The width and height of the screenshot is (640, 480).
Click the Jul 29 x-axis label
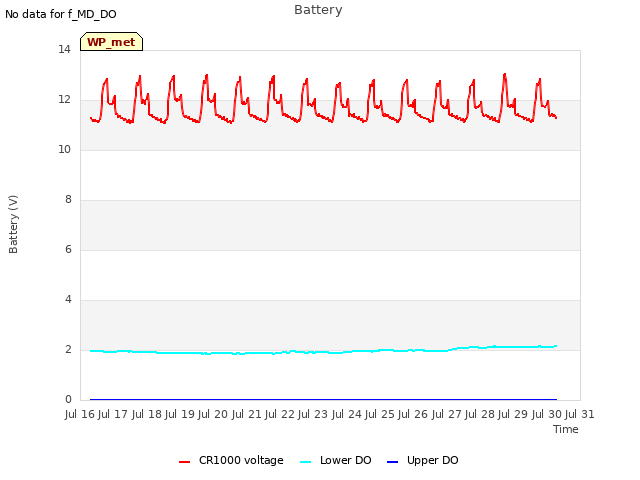click(513, 414)
